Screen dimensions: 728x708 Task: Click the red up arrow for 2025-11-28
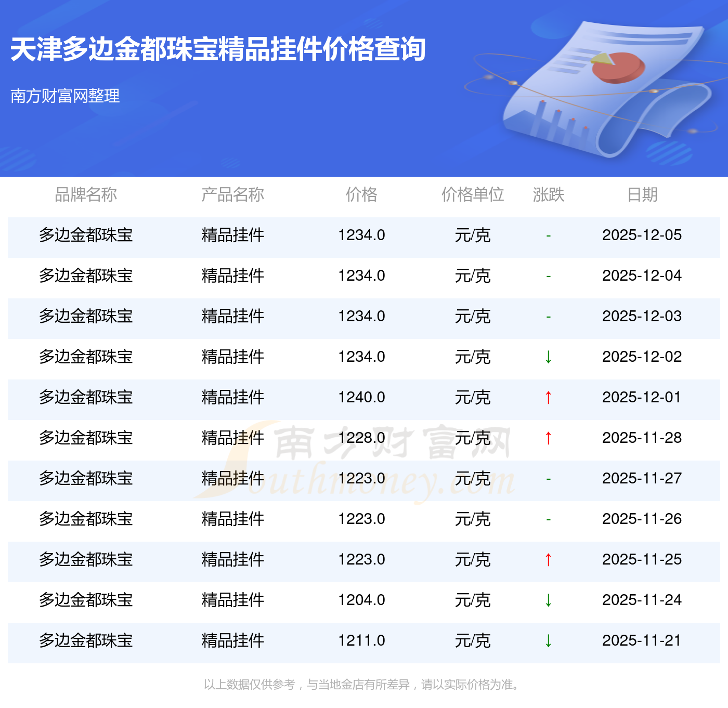548,438
